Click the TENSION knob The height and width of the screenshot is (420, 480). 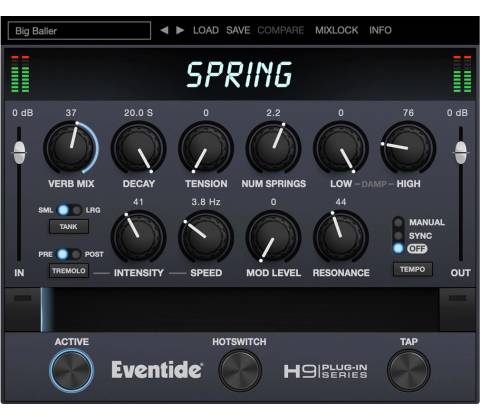206,147
